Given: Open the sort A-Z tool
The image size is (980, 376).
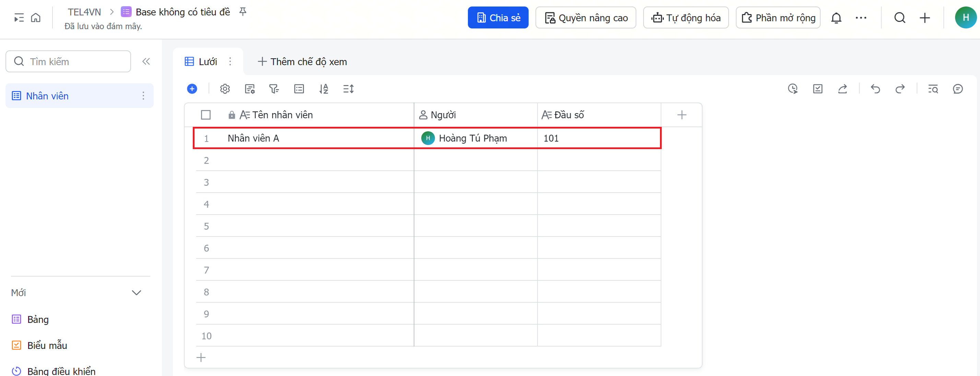Looking at the screenshot, I should click(x=324, y=89).
